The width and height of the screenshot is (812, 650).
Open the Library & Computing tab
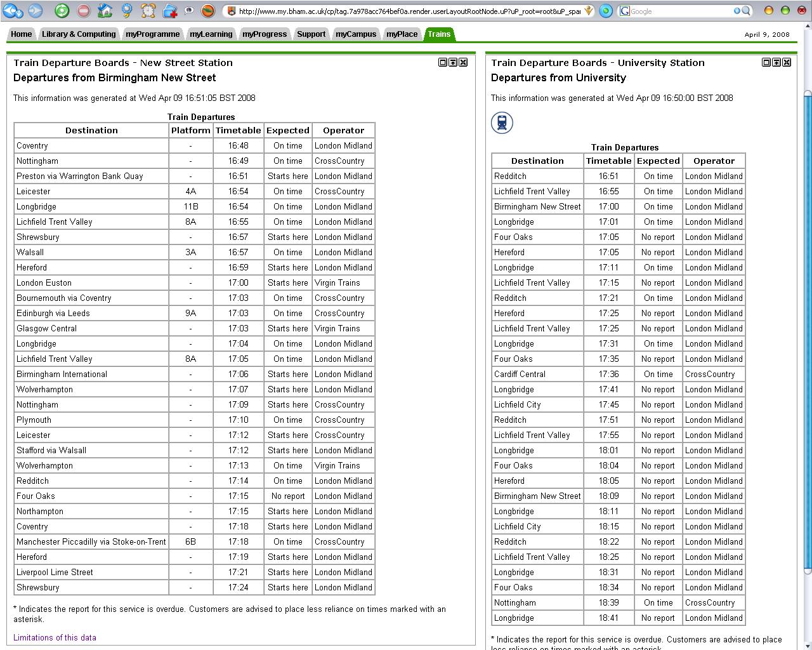79,34
